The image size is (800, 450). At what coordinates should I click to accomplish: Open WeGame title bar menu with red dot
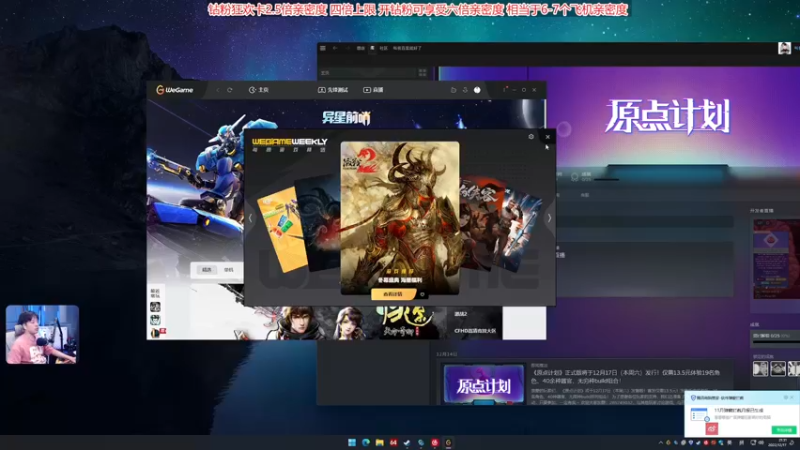point(505,89)
